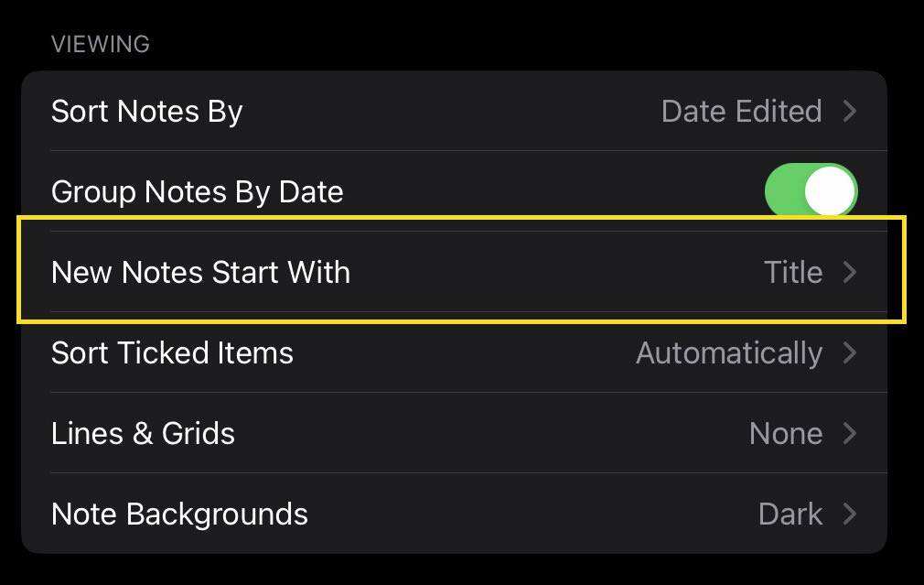Tap the yellow highlight outline's left edge
The height and width of the screenshot is (585, 924).
point(19,270)
